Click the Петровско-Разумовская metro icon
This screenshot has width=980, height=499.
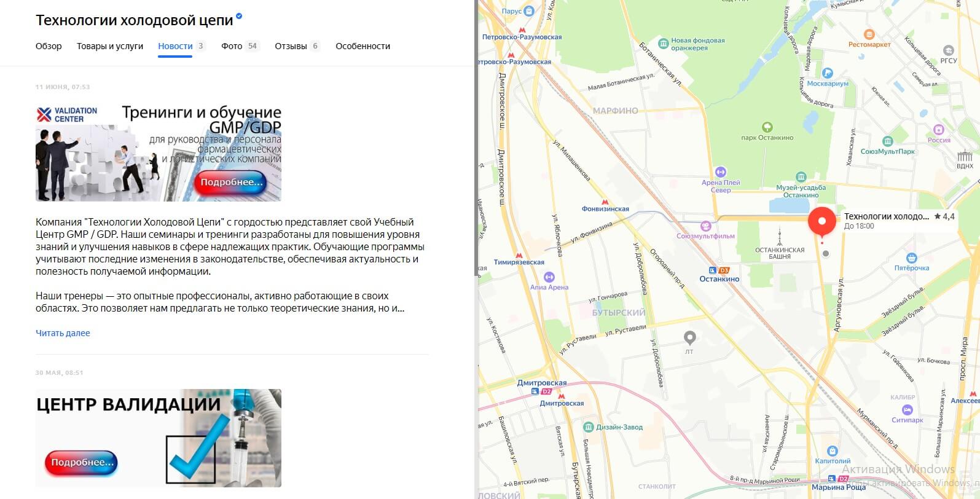pyautogui.click(x=522, y=29)
